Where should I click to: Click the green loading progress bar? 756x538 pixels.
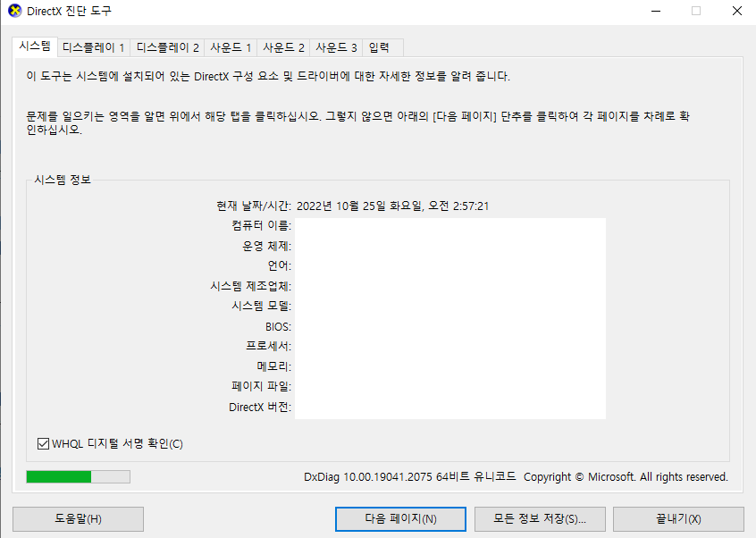pyautogui.click(x=78, y=476)
